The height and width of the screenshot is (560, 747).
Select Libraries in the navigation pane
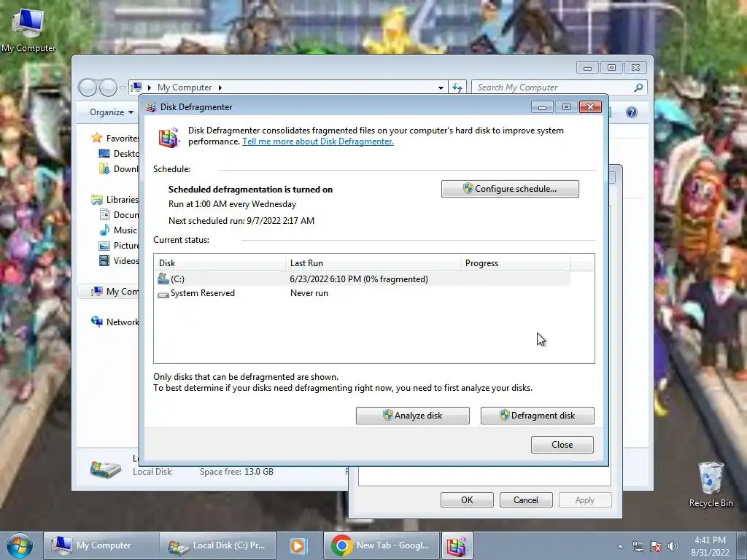coord(115,200)
